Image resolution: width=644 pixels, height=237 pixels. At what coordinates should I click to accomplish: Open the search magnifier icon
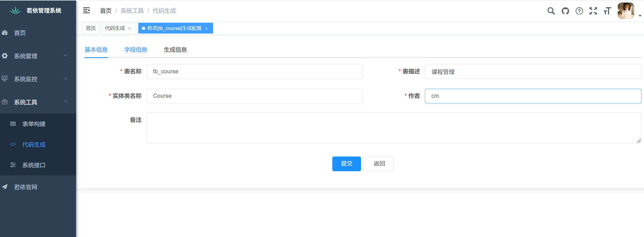point(551,11)
